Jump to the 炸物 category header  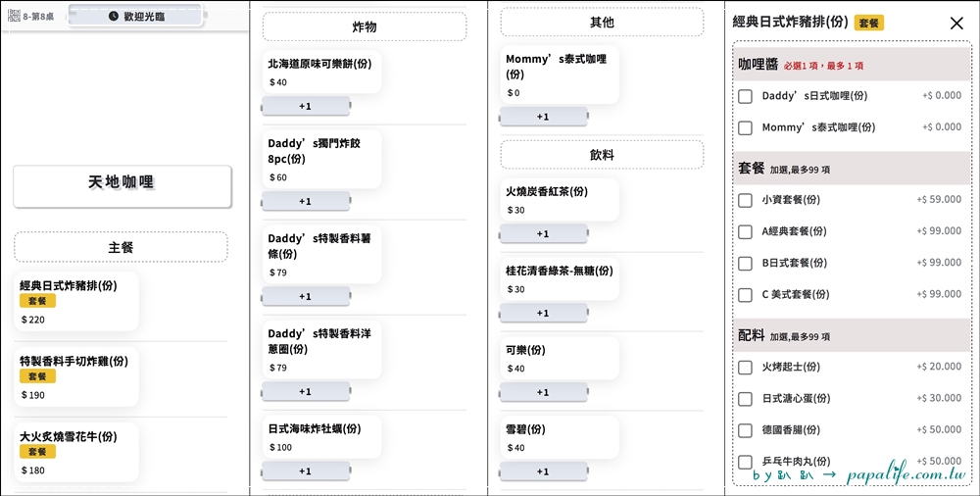pyautogui.click(x=365, y=26)
